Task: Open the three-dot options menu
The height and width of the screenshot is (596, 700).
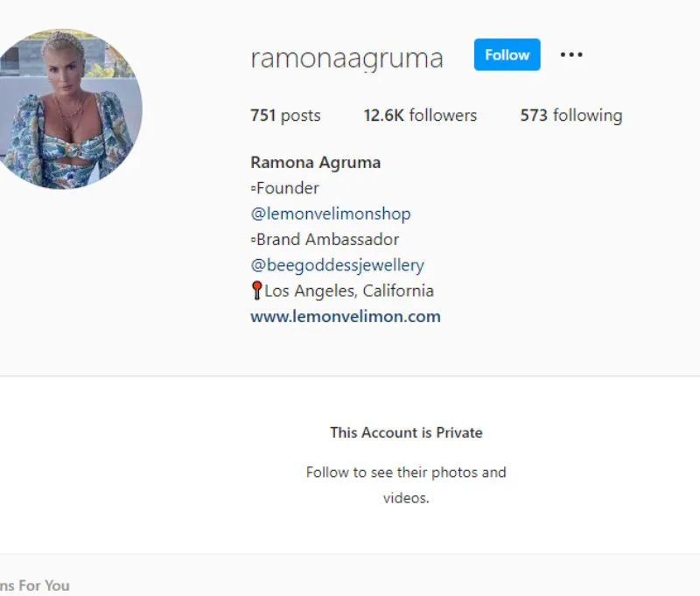Action: click(571, 55)
